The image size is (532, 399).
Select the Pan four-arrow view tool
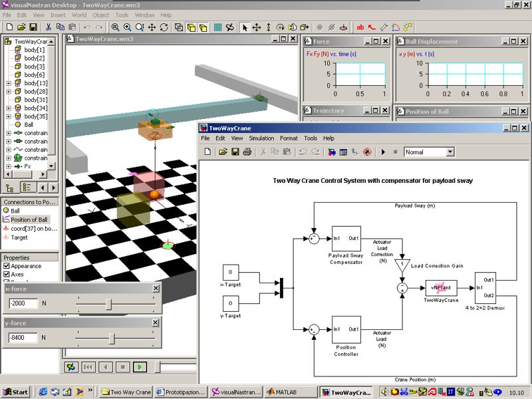tap(152, 27)
